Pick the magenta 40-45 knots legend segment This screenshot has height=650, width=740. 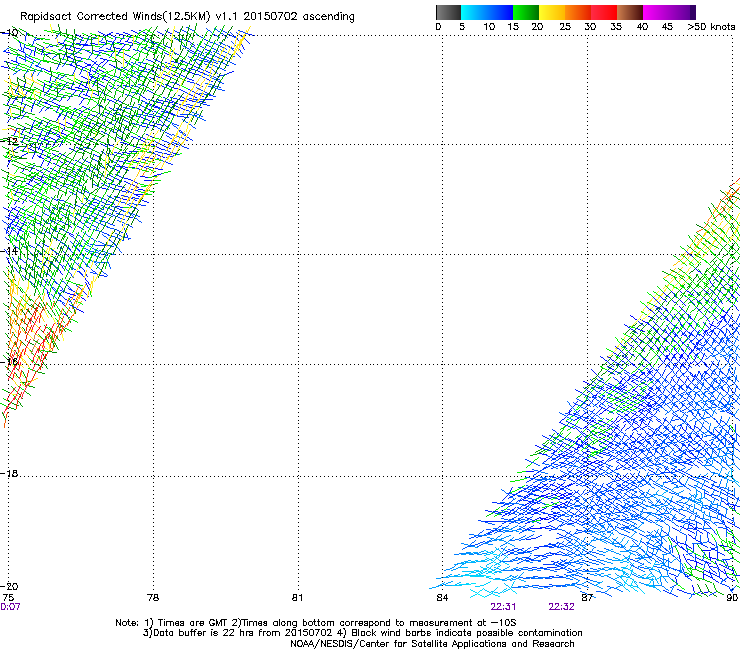[656, 12]
